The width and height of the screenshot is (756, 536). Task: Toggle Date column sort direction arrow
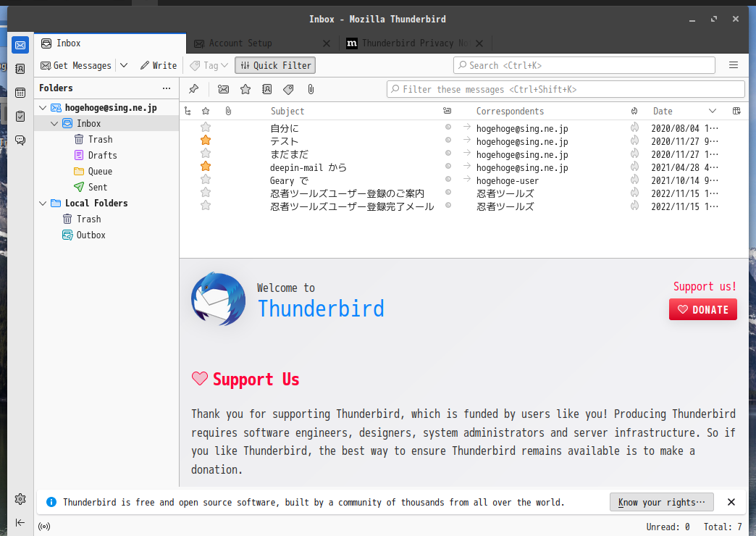[712, 112]
